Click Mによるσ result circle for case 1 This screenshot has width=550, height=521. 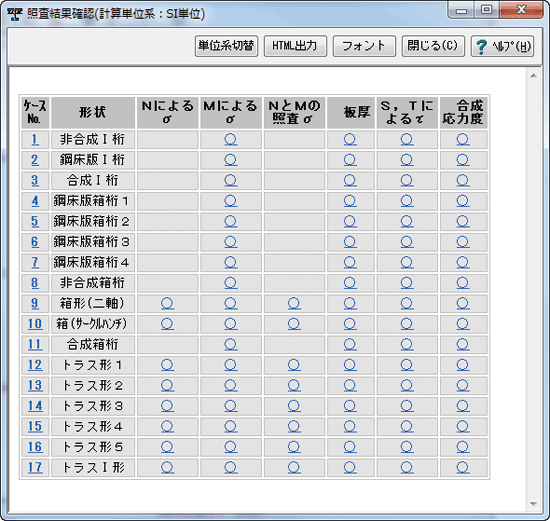click(x=230, y=140)
